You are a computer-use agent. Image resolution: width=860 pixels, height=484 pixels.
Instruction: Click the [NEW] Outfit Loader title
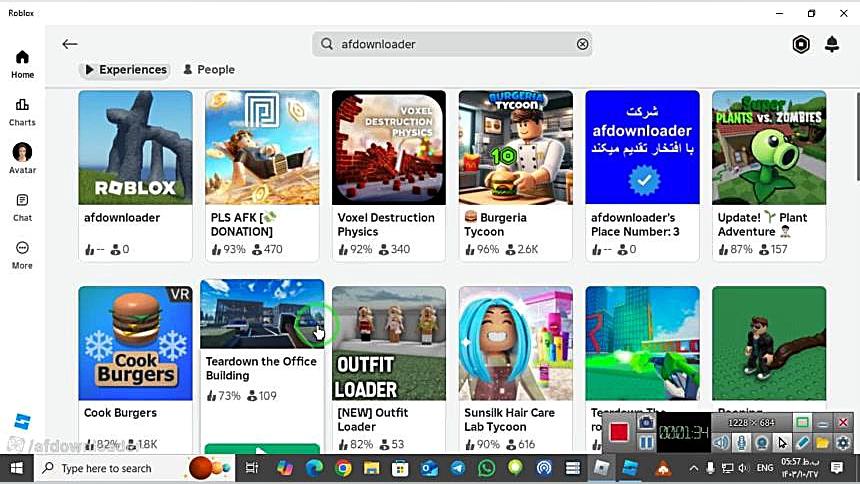tap(372, 420)
